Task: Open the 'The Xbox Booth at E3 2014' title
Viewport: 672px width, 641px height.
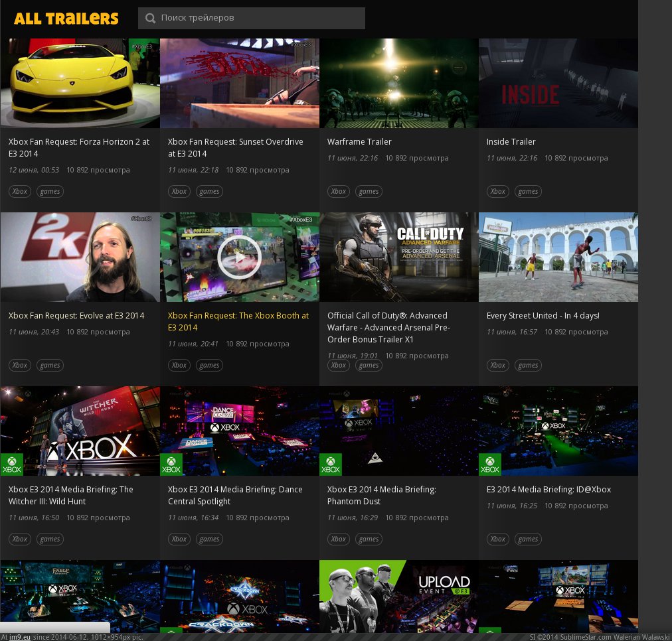Action: click(238, 322)
